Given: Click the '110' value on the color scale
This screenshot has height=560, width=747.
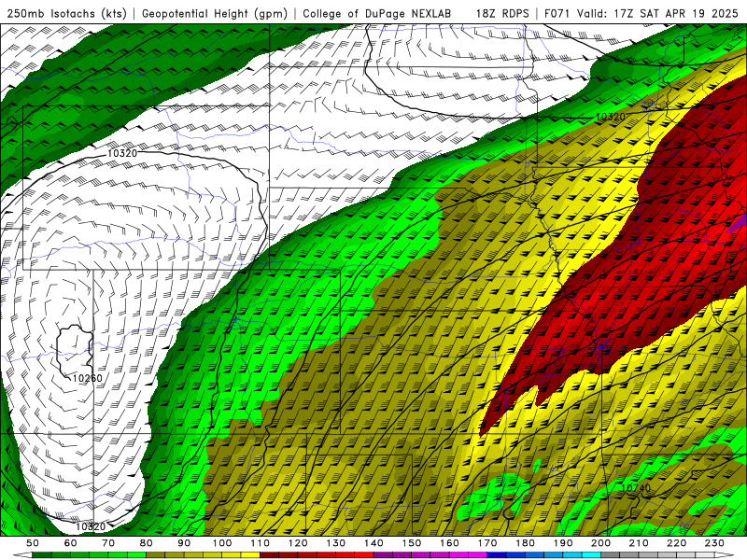Looking at the screenshot, I should (261, 543).
